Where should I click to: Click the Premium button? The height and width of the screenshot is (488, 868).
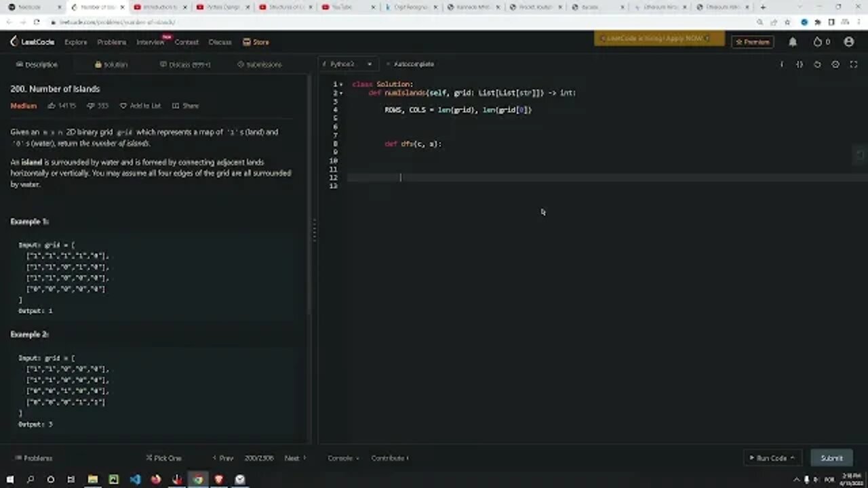coord(753,42)
